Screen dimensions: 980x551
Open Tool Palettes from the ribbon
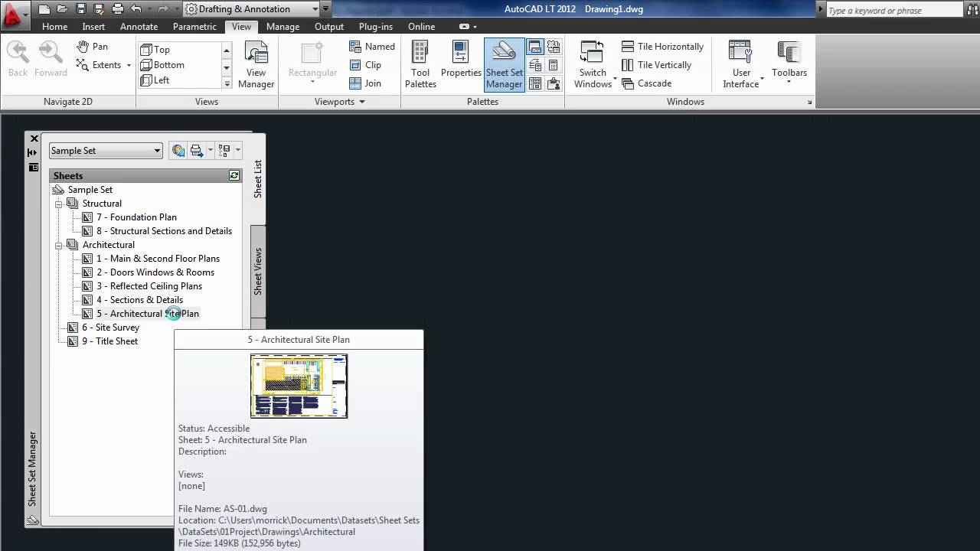pyautogui.click(x=420, y=65)
